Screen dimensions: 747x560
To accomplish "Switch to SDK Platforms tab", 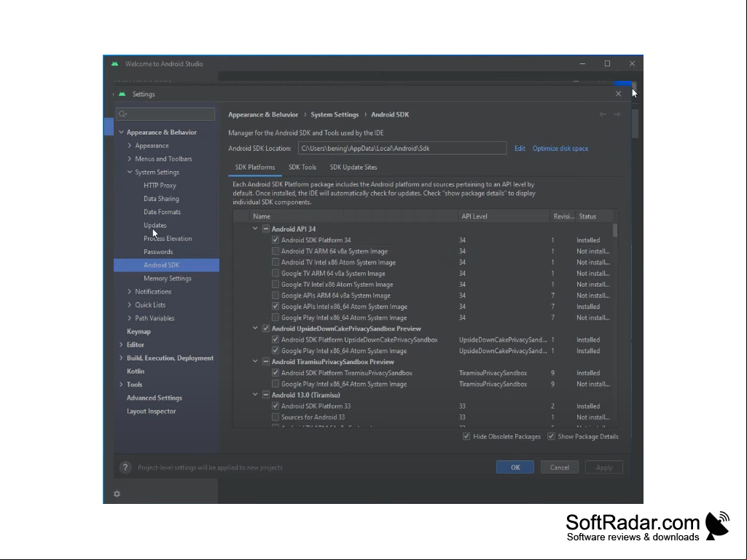I will pyautogui.click(x=255, y=167).
